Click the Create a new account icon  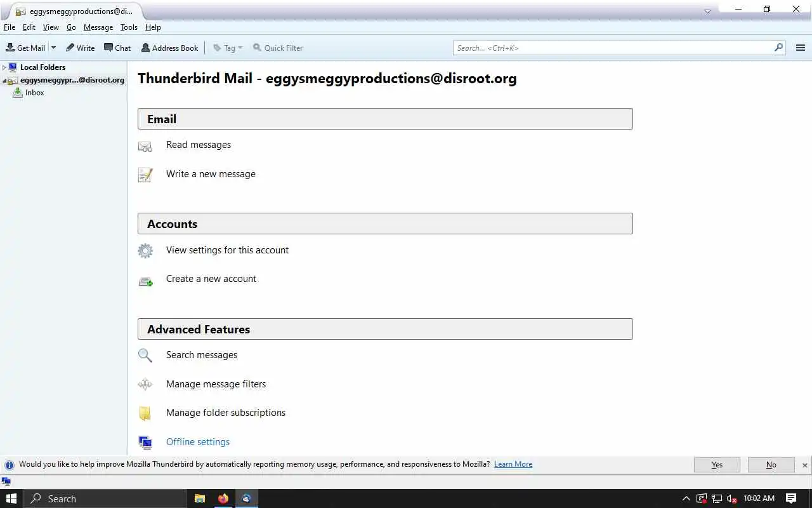(146, 281)
